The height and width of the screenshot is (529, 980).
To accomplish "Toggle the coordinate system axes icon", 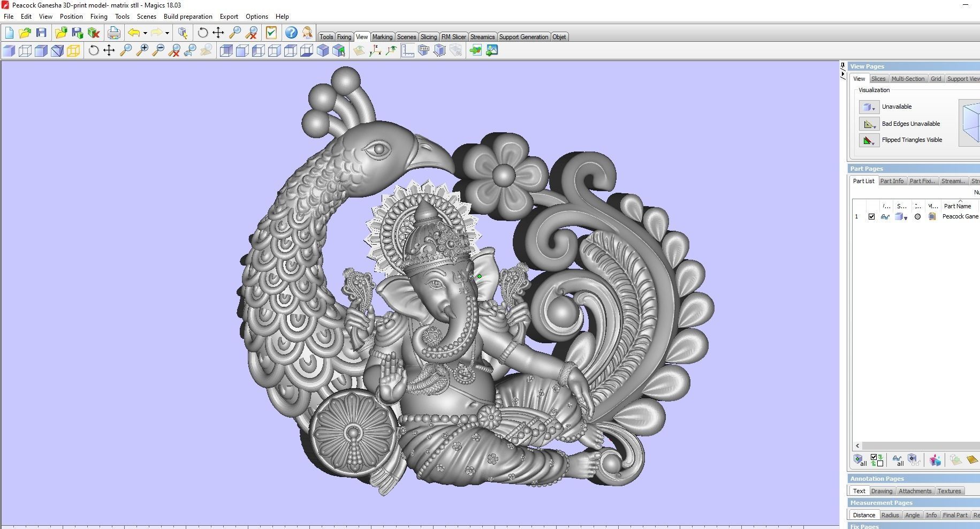I will coord(375,50).
